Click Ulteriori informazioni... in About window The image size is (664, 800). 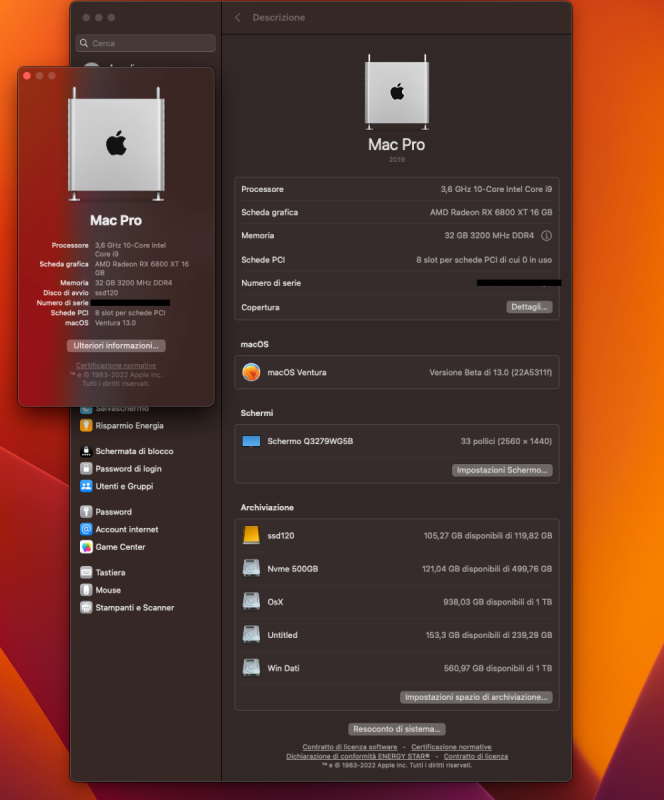(116, 346)
